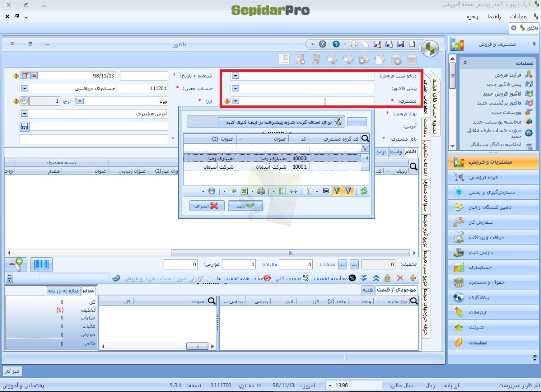
Task: Click محاسبه تخفیف button
Action: (335, 278)
